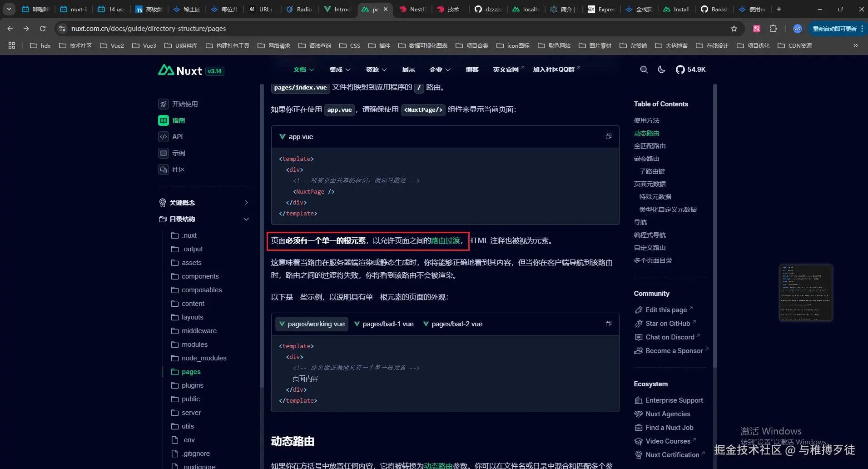The height and width of the screenshot is (469, 868).
Task: Open the 加入社区QQ群 link
Action: pyautogui.click(x=556, y=70)
